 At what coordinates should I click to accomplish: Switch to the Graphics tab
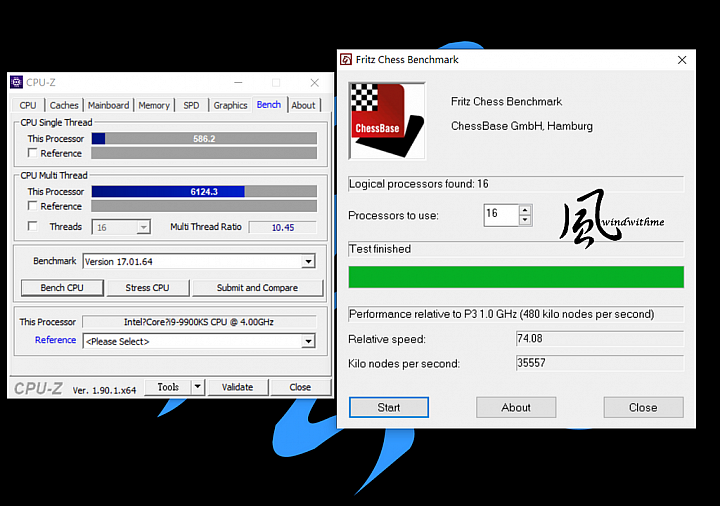click(x=230, y=105)
